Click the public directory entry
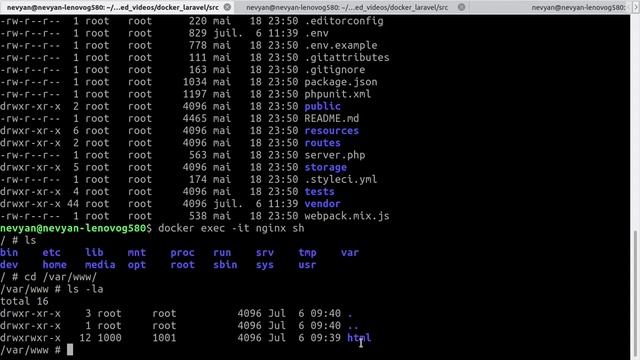 tap(322, 106)
